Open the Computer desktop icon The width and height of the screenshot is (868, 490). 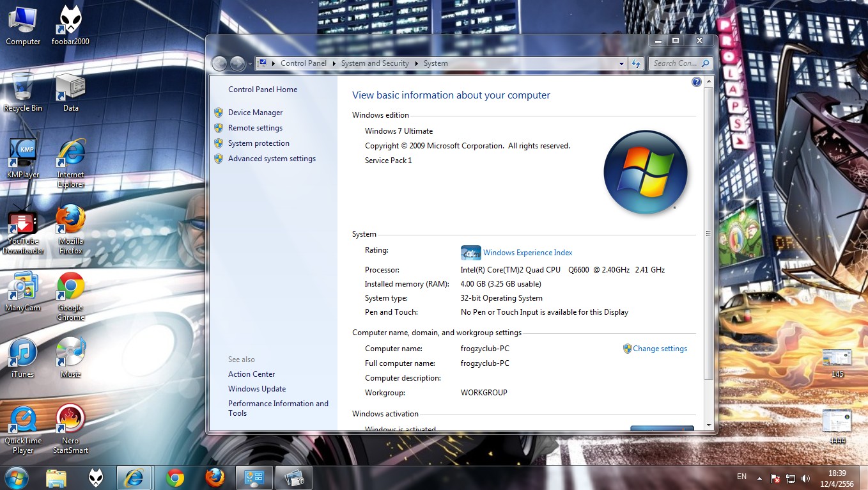point(23,26)
